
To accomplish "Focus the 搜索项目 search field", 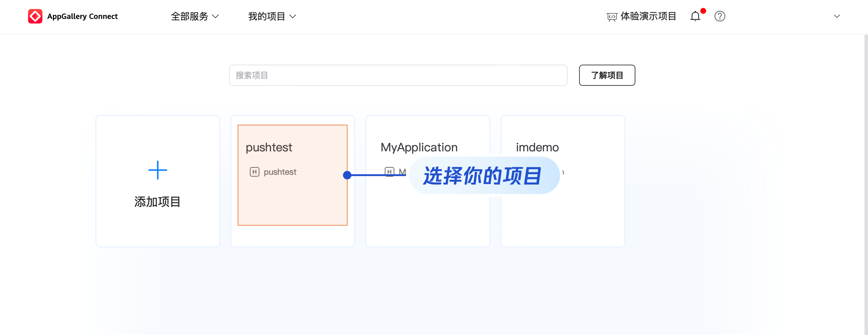I will (398, 75).
